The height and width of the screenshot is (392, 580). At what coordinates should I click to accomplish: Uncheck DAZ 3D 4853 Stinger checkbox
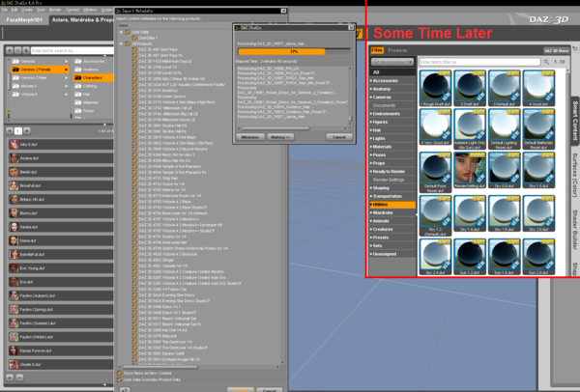[134, 260]
